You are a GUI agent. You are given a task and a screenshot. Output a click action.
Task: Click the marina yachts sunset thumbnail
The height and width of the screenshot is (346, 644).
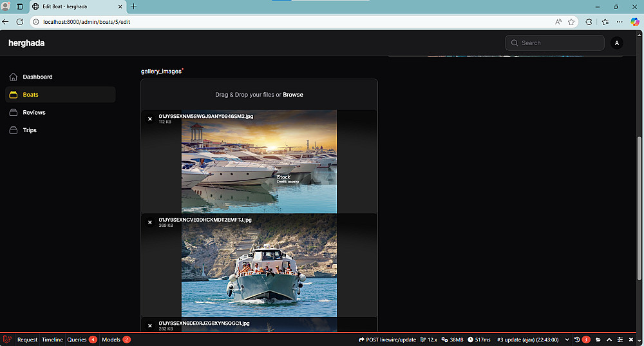[x=259, y=162]
